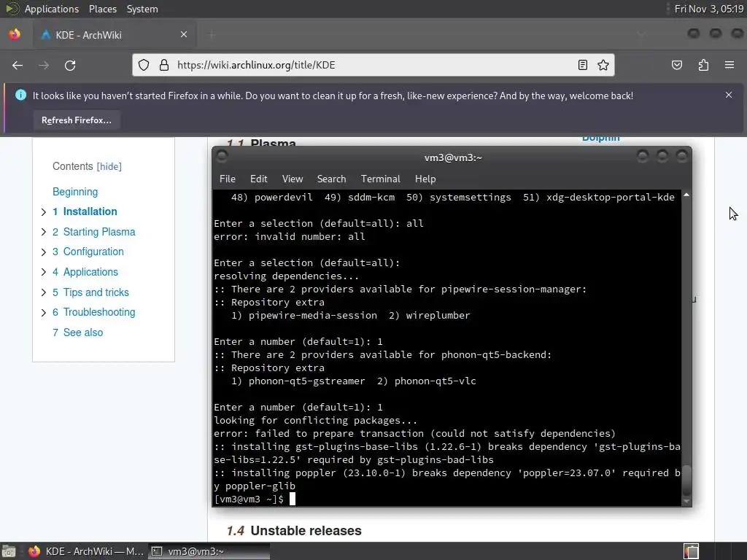Expand the Tips and tricks section

pos(43,292)
